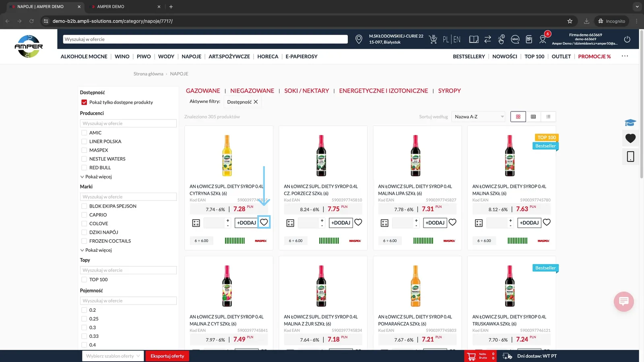The image size is (644, 362).
Task: Open the graduation cap tutorial icon
Action: click(630, 123)
